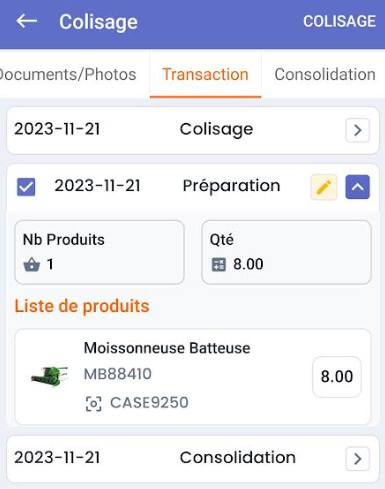Click the 8.00 quantity field for Moissonneuse
This screenshot has width=385, height=489.
337,377
